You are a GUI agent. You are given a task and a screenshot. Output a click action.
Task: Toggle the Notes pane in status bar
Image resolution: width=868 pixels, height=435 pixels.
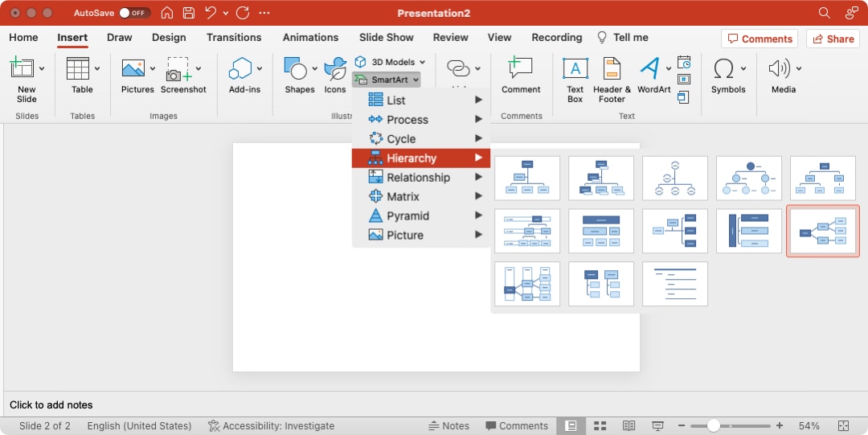coord(449,425)
